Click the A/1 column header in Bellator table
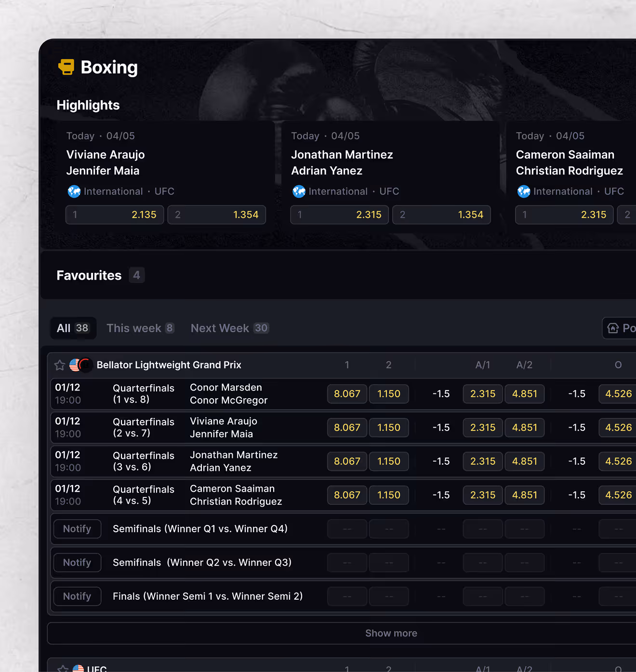The height and width of the screenshot is (672, 636). tap(483, 365)
